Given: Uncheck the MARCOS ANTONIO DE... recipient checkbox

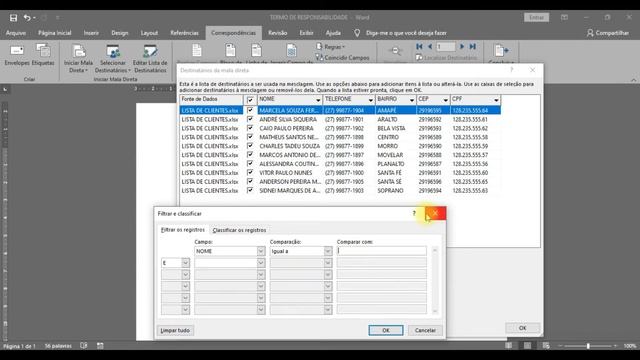Looking at the screenshot, I should tap(250, 155).
